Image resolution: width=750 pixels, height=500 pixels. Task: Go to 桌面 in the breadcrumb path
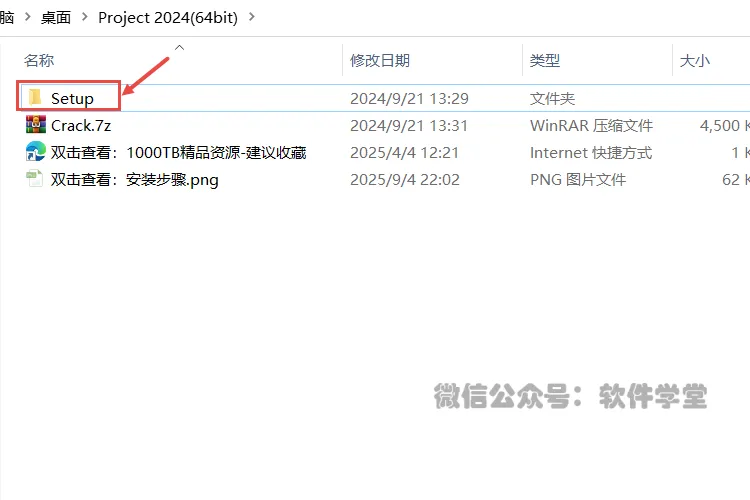pyautogui.click(x=56, y=17)
